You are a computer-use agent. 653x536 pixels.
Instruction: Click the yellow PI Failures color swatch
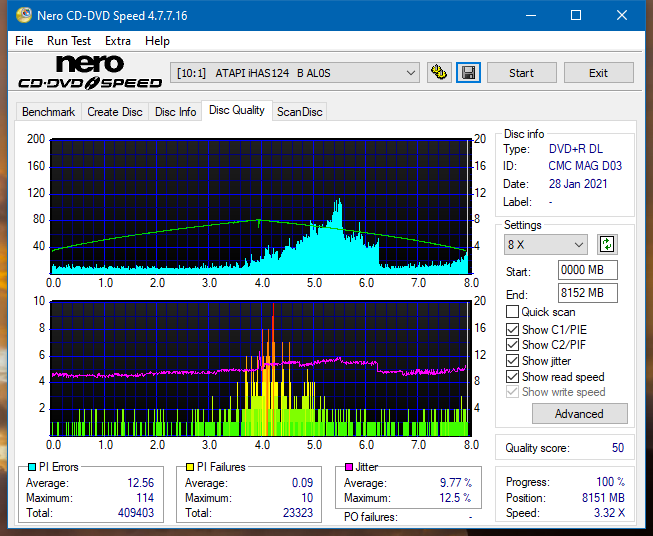coord(189,467)
